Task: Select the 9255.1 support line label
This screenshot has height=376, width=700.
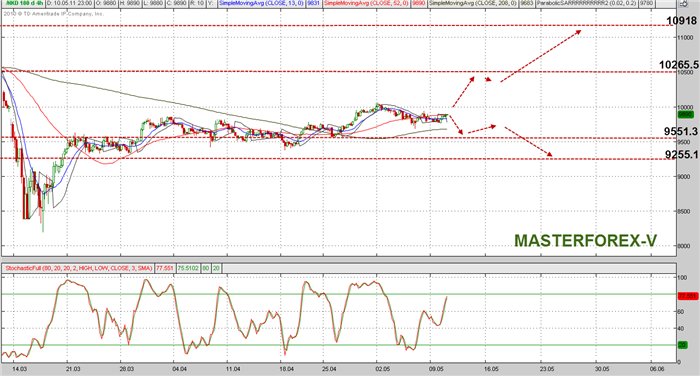Action: point(681,155)
